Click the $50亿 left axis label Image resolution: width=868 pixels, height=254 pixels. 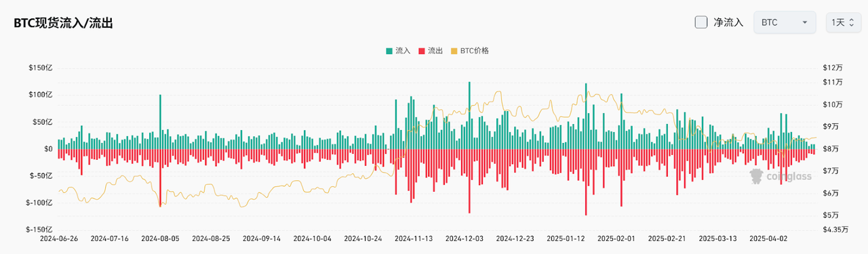pyautogui.click(x=43, y=122)
